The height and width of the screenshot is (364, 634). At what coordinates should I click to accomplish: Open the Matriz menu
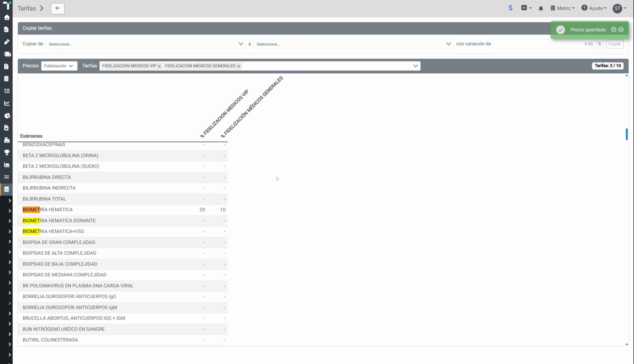click(x=563, y=8)
